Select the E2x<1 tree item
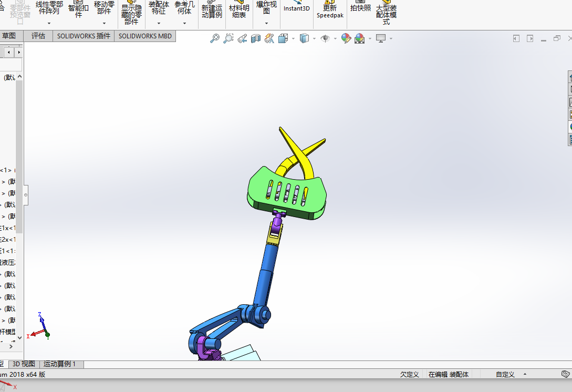 coord(7,240)
